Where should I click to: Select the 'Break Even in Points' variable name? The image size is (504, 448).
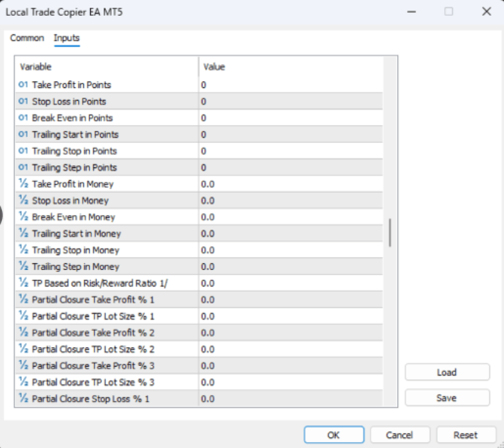tap(72, 118)
